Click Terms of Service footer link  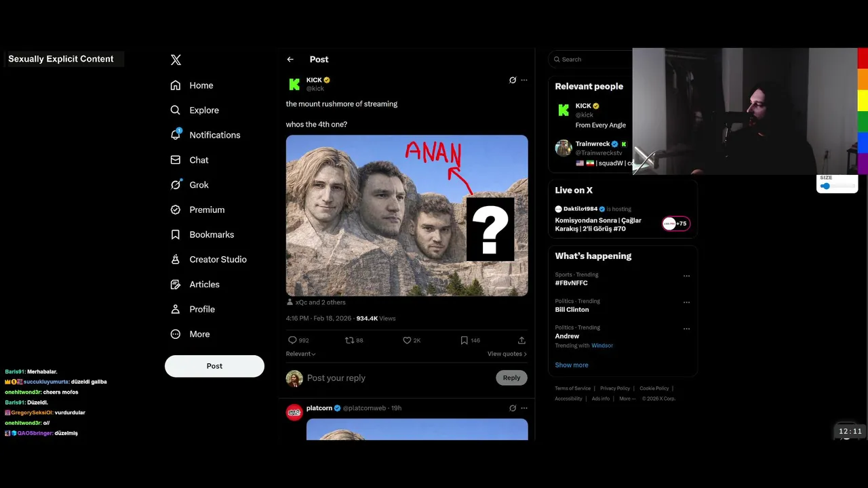(x=573, y=388)
